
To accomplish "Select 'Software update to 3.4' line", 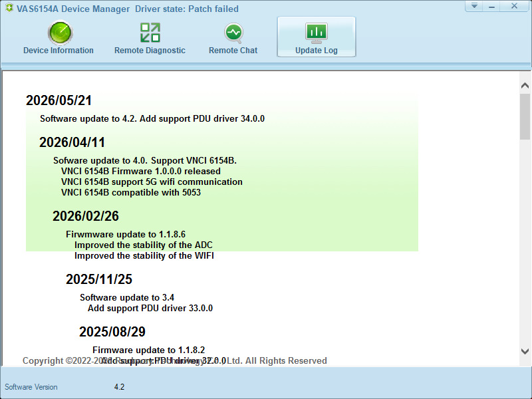I will [x=127, y=297].
